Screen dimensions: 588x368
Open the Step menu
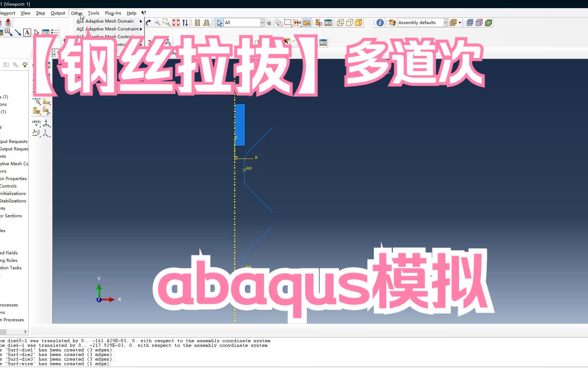click(41, 13)
